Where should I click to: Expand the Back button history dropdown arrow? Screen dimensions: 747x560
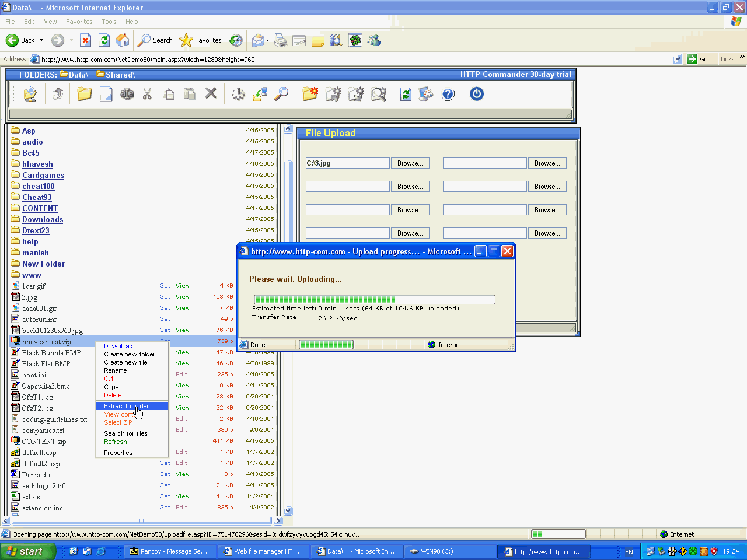click(x=41, y=40)
